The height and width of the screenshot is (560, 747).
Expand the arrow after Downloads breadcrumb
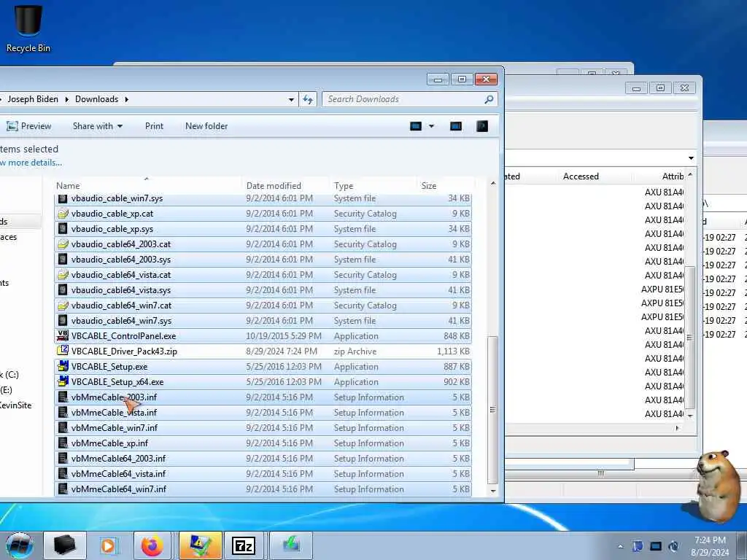tap(127, 99)
